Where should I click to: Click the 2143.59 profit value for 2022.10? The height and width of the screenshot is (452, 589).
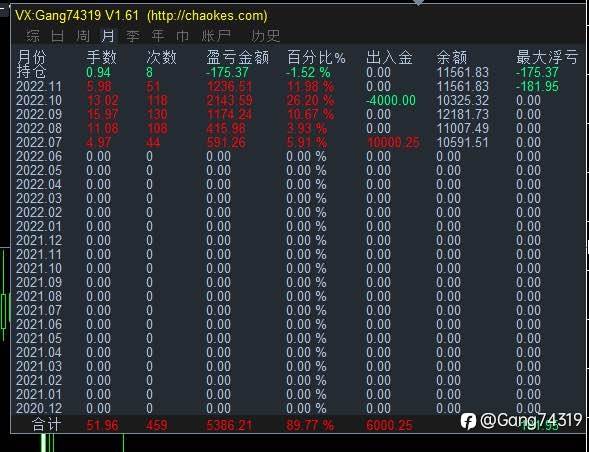pos(230,100)
